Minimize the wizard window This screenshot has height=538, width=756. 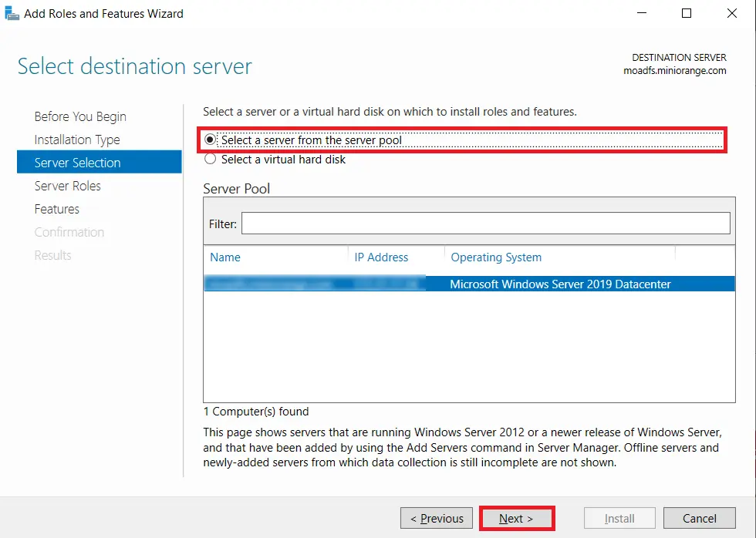[642, 13]
